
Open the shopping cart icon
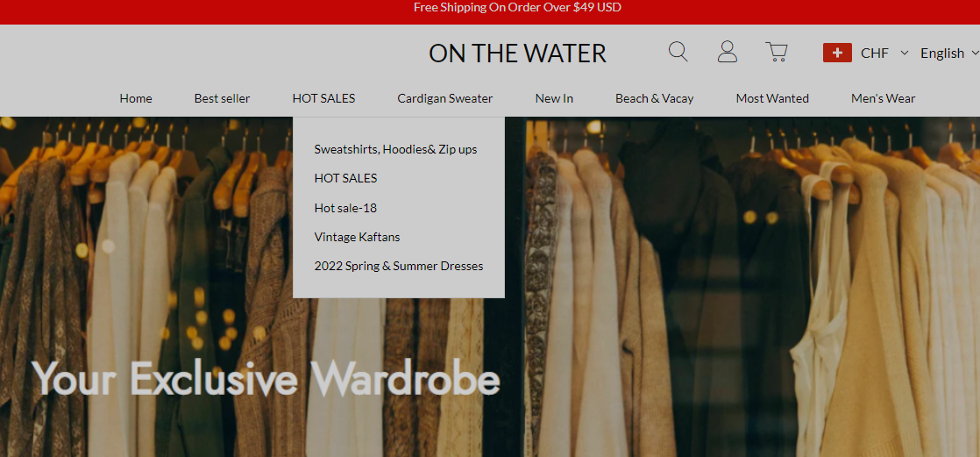(777, 52)
